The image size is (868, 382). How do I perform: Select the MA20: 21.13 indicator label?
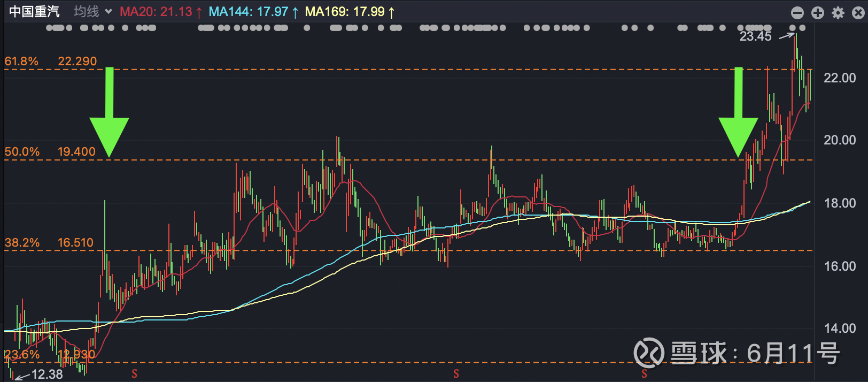coord(161,12)
